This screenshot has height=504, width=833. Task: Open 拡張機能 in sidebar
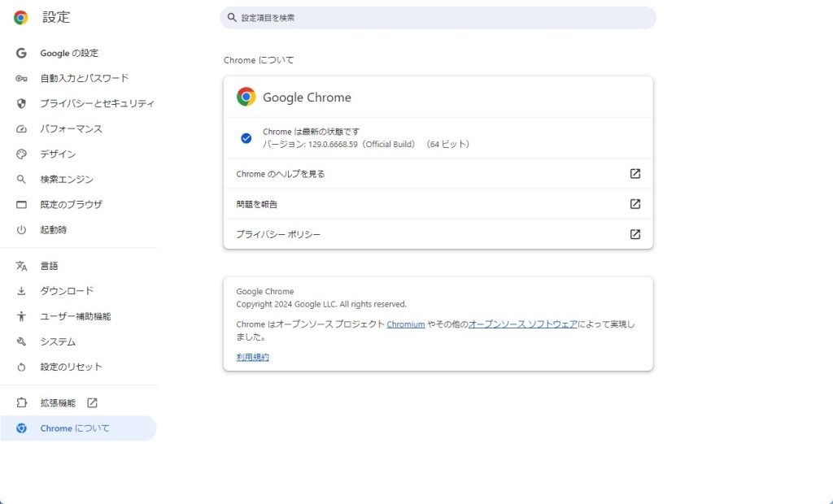pyautogui.click(x=58, y=402)
